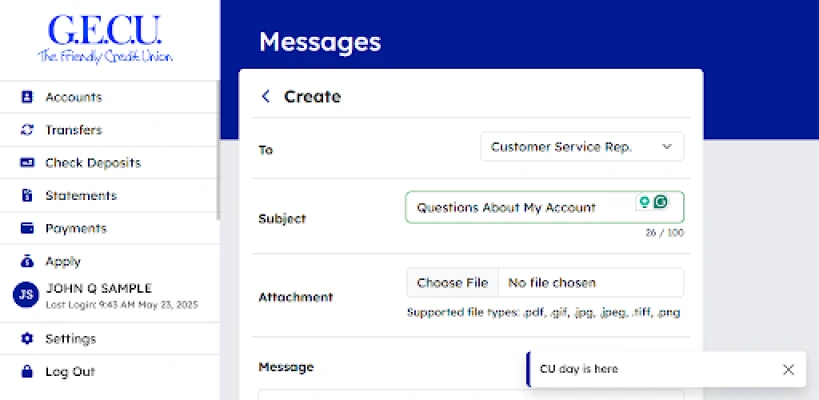819x400 pixels.
Task: Click the Check Deposits icon
Action: point(27,163)
